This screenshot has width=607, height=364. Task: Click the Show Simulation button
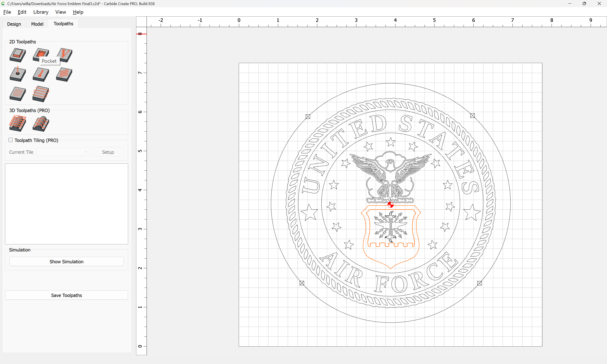(x=66, y=261)
